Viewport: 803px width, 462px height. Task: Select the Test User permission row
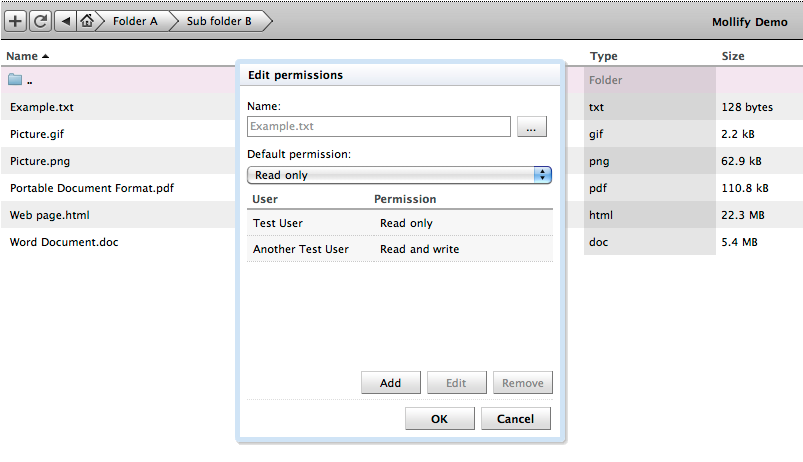(x=400, y=223)
